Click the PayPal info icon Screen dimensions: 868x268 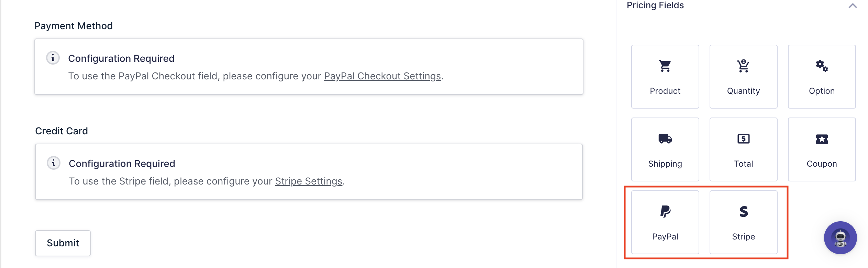(53, 58)
